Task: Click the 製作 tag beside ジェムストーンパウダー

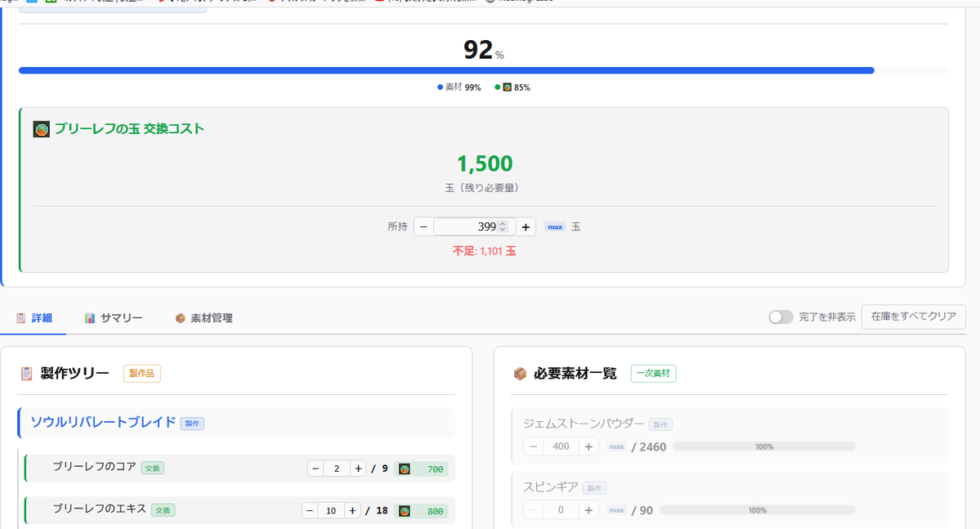Action: pyautogui.click(x=660, y=424)
